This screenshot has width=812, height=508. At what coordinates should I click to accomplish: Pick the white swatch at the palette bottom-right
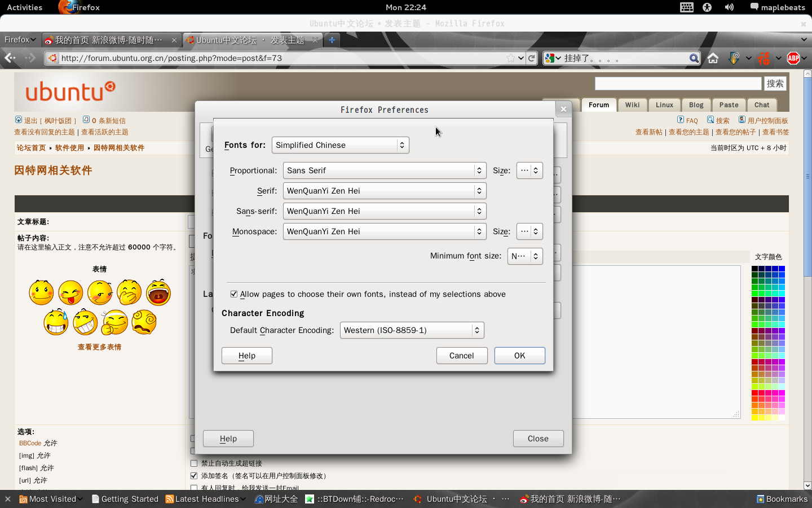click(x=782, y=418)
